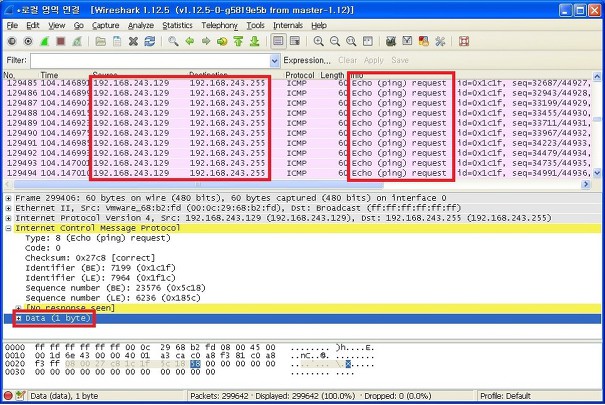Click the Expression... button
605x405 pixels.
pyautogui.click(x=307, y=61)
